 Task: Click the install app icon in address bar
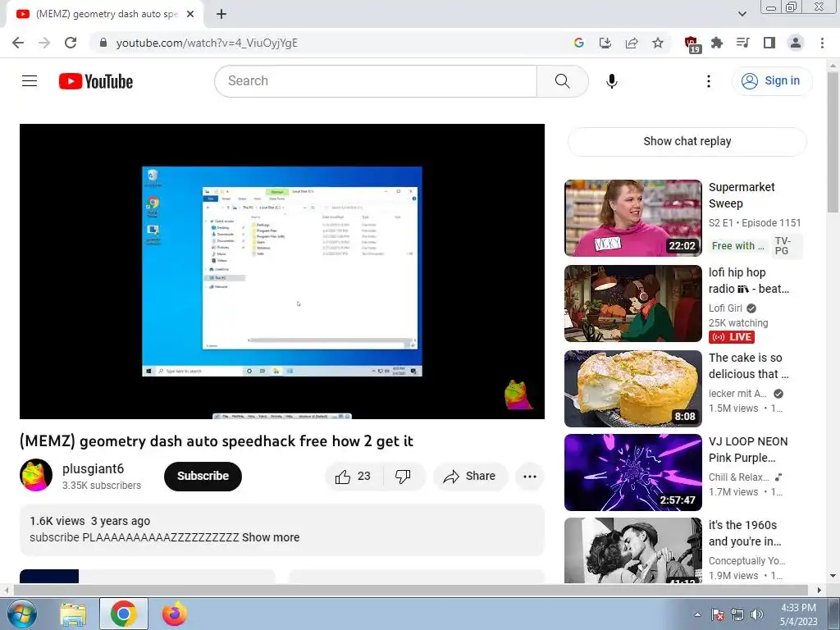click(x=605, y=43)
